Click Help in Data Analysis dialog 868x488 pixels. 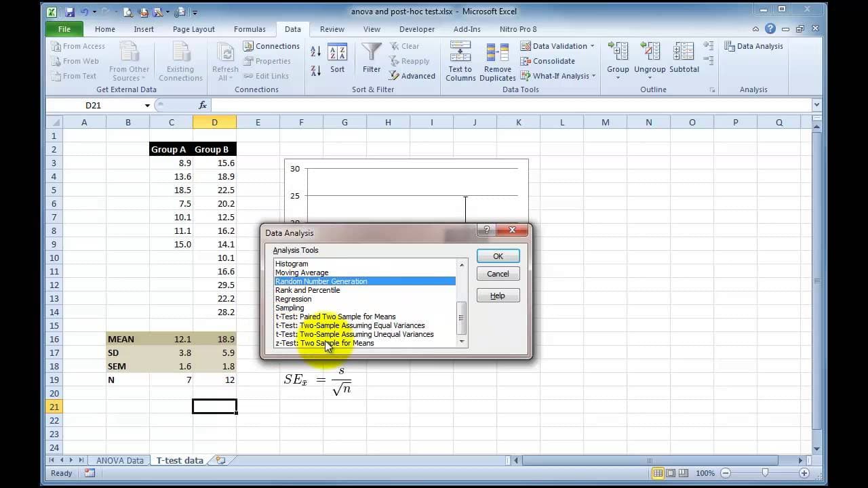click(x=498, y=296)
